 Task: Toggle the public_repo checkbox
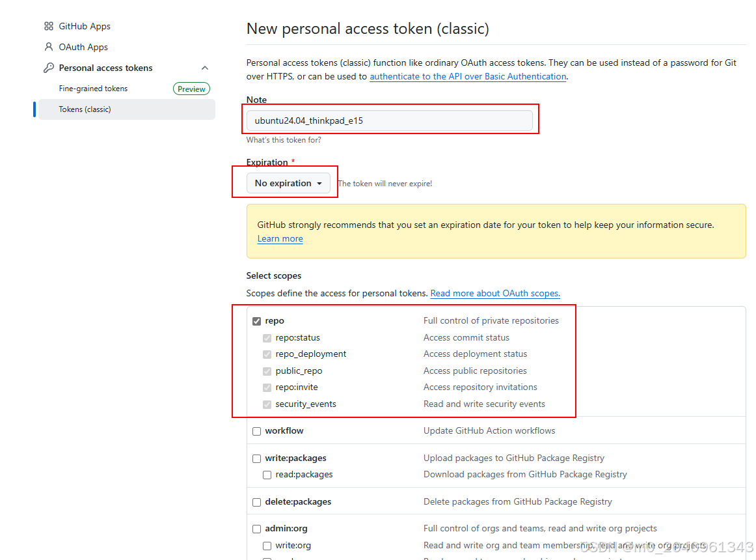[267, 371]
